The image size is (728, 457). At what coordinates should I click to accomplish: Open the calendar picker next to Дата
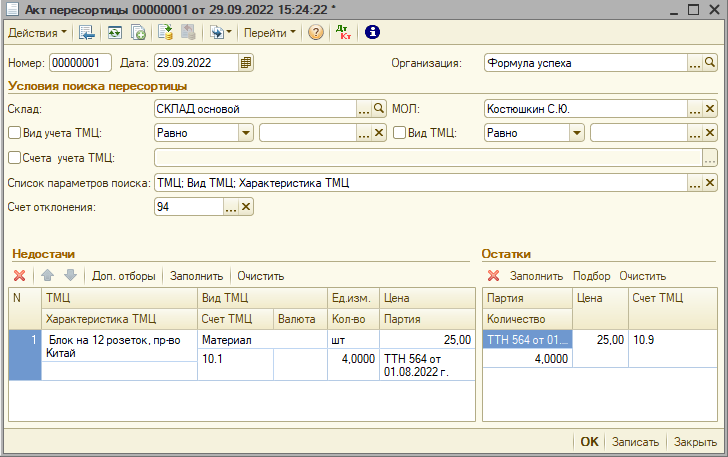pyautogui.click(x=246, y=63)
